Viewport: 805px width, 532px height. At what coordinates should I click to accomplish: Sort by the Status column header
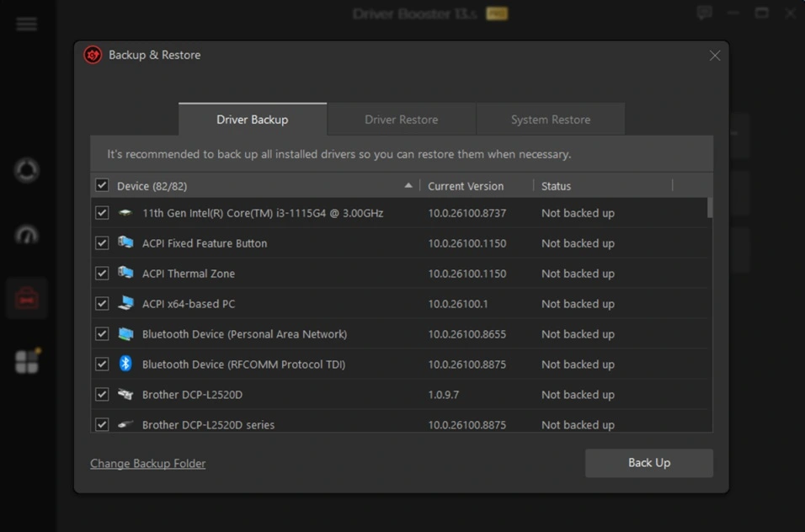coord(556,186)
